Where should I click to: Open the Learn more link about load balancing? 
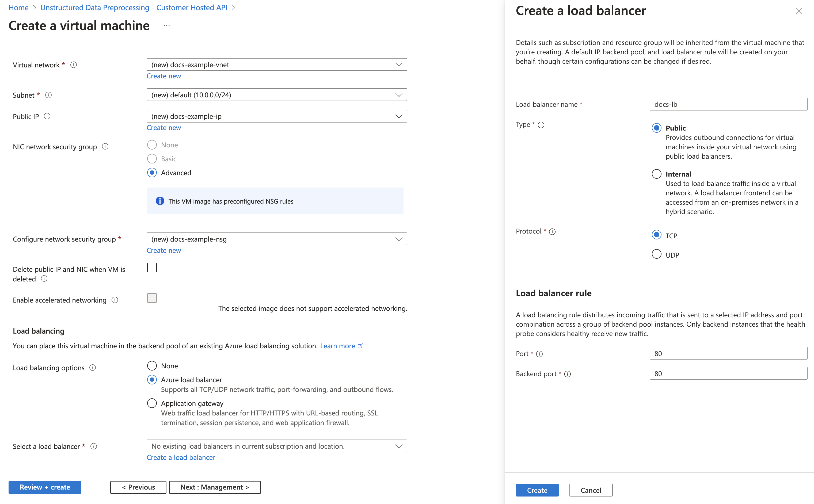338,346
